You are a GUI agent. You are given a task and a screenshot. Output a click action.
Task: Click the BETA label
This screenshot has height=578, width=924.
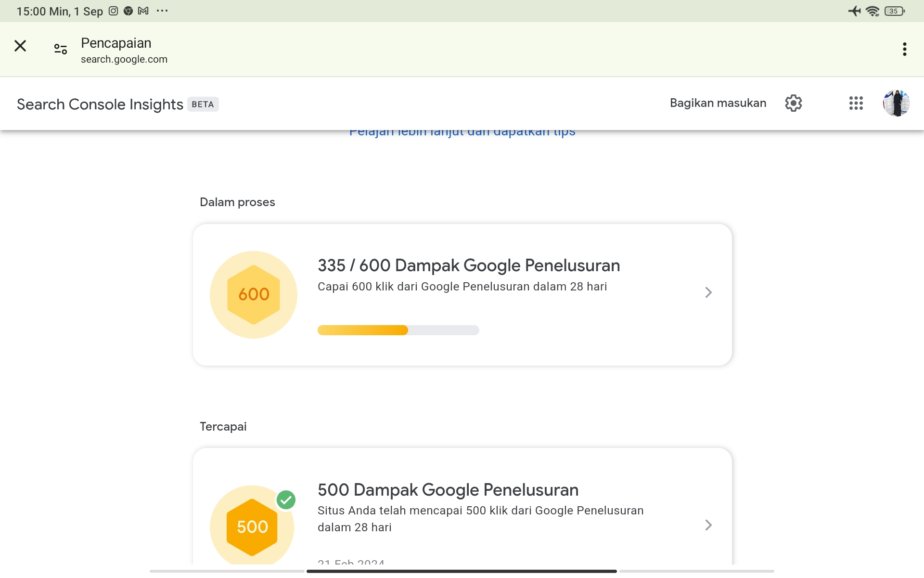pyautogui.click(x=203, y=104)
